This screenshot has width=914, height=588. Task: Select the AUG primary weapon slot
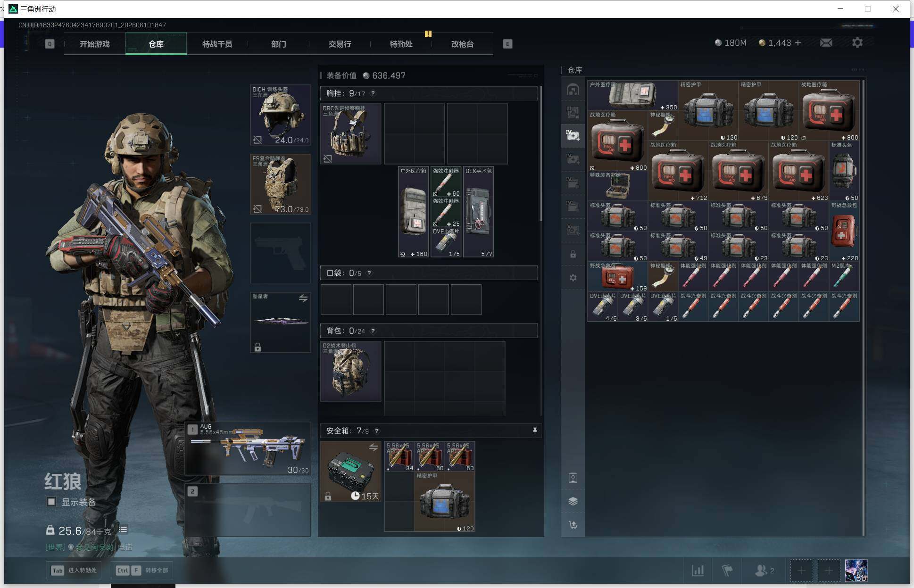pos(248,448)
